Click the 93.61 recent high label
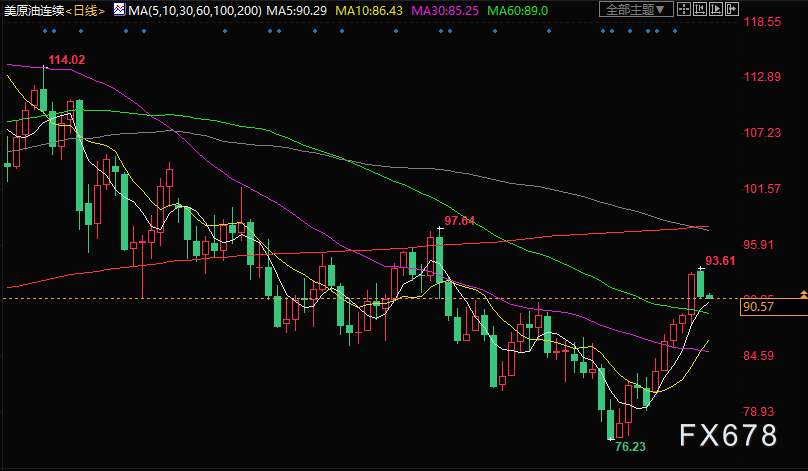 [720, 261]
